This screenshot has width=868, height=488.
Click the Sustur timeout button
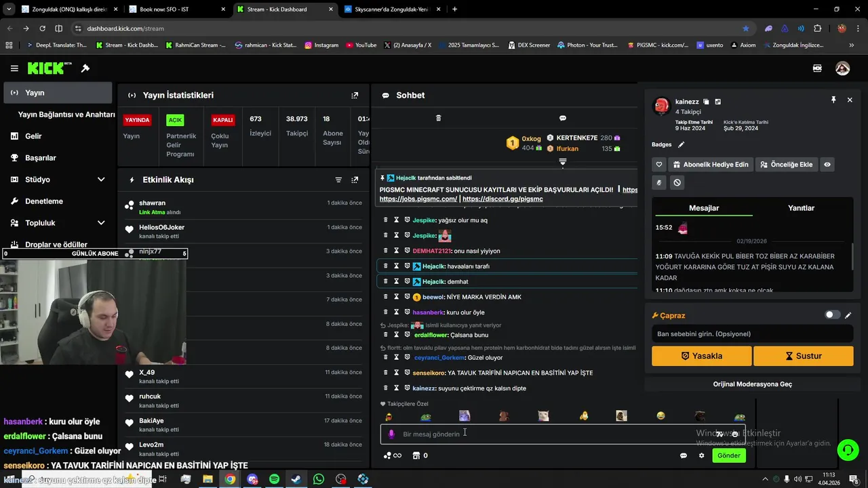[x=804, y=356]
